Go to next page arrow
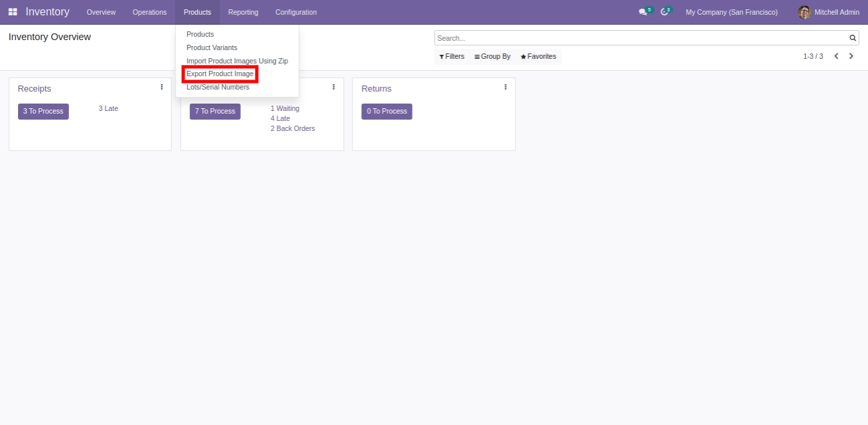Image resolution: width=868 pixels, height=425 pixels. pyautogui.click(x=851, y=56)
